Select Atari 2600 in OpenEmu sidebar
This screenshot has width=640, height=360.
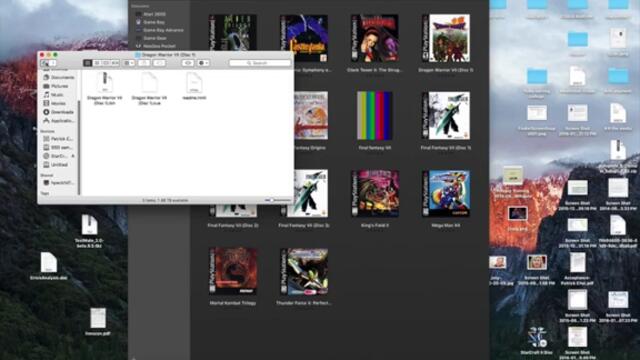(151, 14)
